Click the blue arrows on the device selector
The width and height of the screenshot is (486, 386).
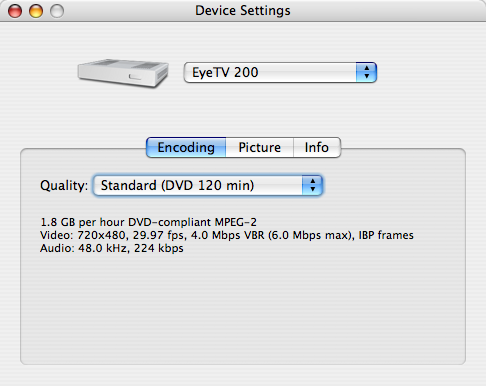366,72
